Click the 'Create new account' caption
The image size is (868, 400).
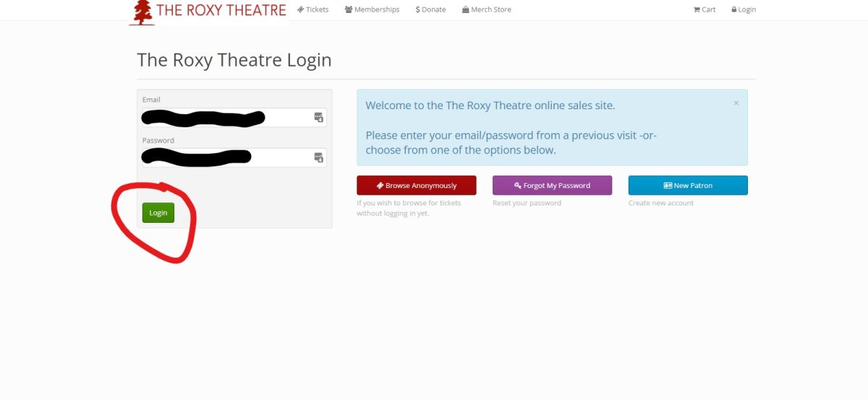click(x=661, y=203)
